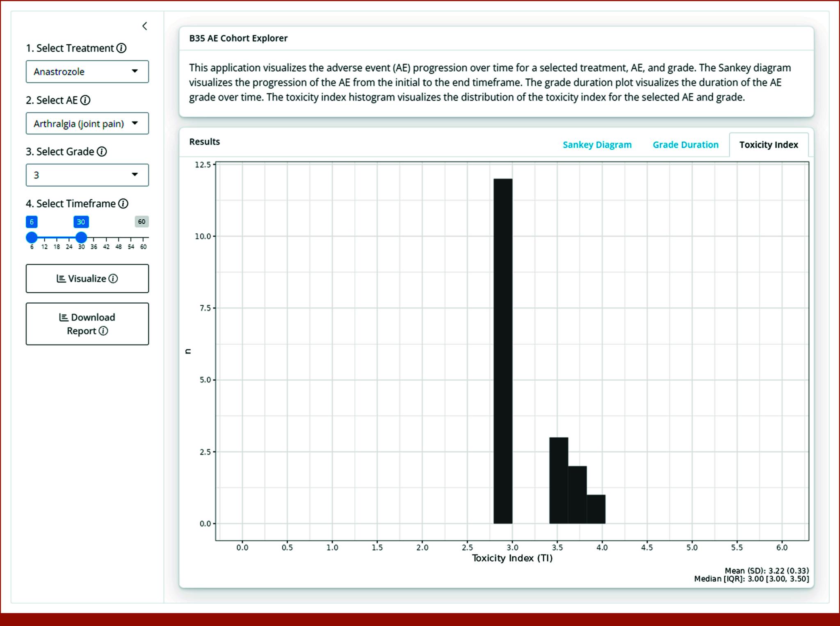Click the 4. Select Timeframe label
This screenshot has width=840, height=626.
(x=71, y=203)
